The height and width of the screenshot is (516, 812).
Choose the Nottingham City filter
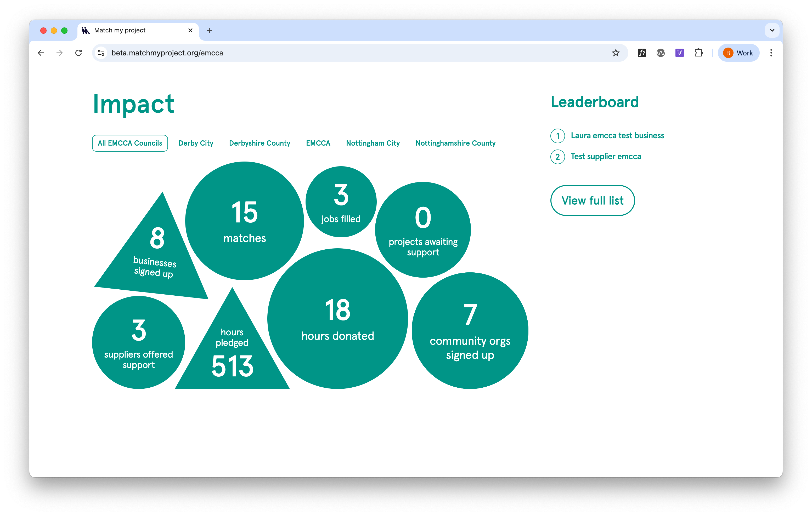(373, 143)
